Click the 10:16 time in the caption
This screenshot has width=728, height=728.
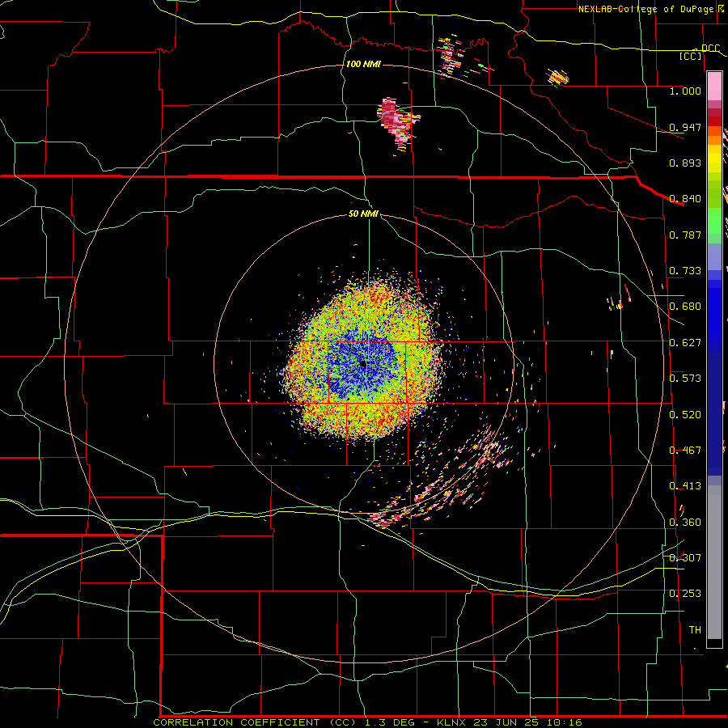pos(564,722)
